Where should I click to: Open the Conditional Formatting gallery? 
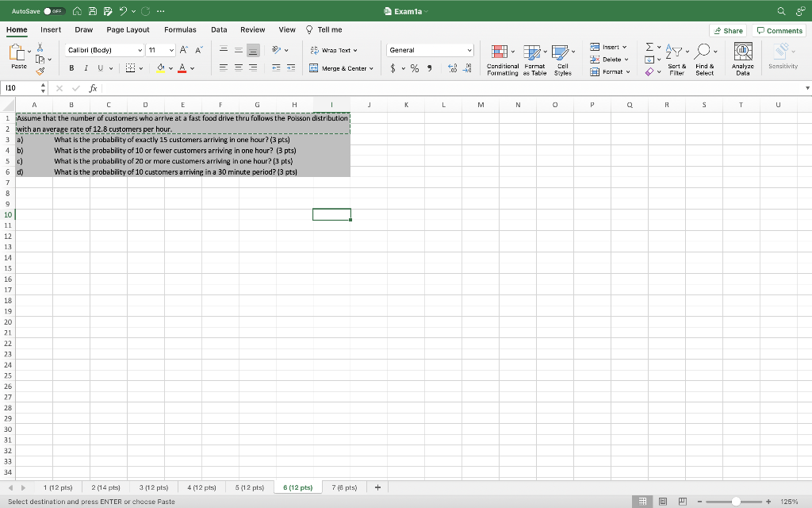pos(502,58)
